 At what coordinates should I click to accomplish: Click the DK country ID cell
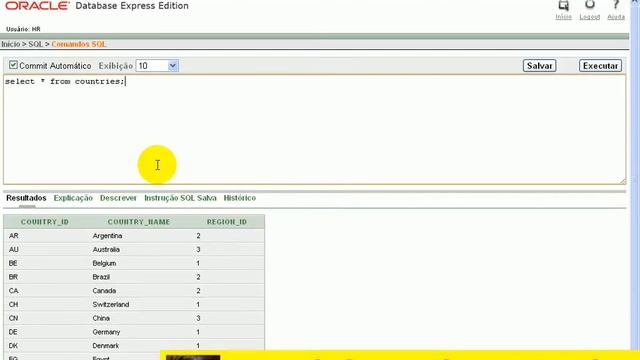click(13, 346)
